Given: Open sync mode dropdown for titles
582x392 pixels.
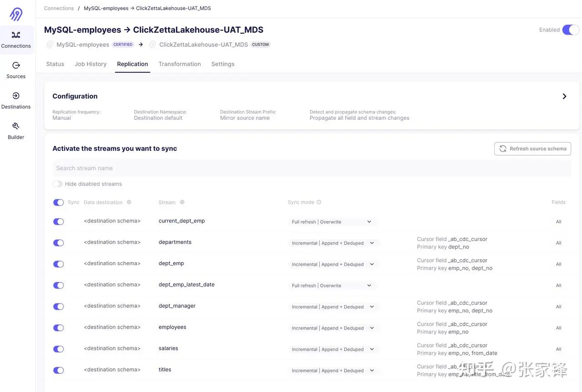Looking at the screenshot, I should coord(334,371).
